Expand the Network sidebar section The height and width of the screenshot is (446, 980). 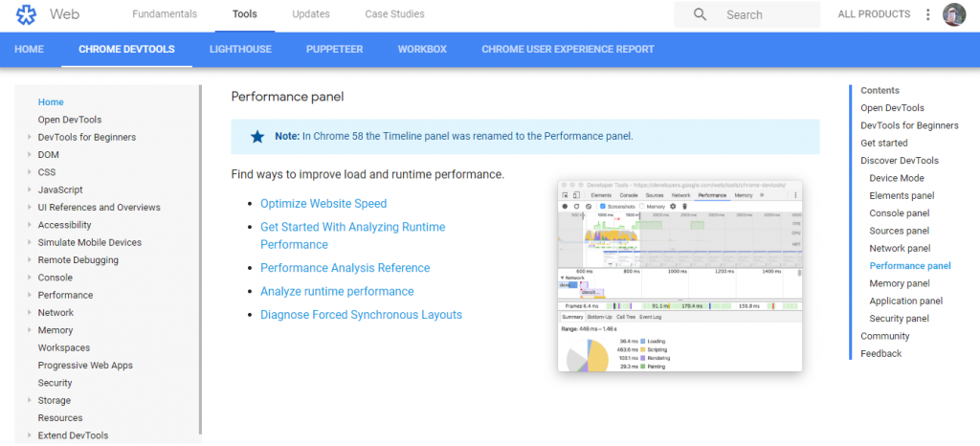[30, 313]
